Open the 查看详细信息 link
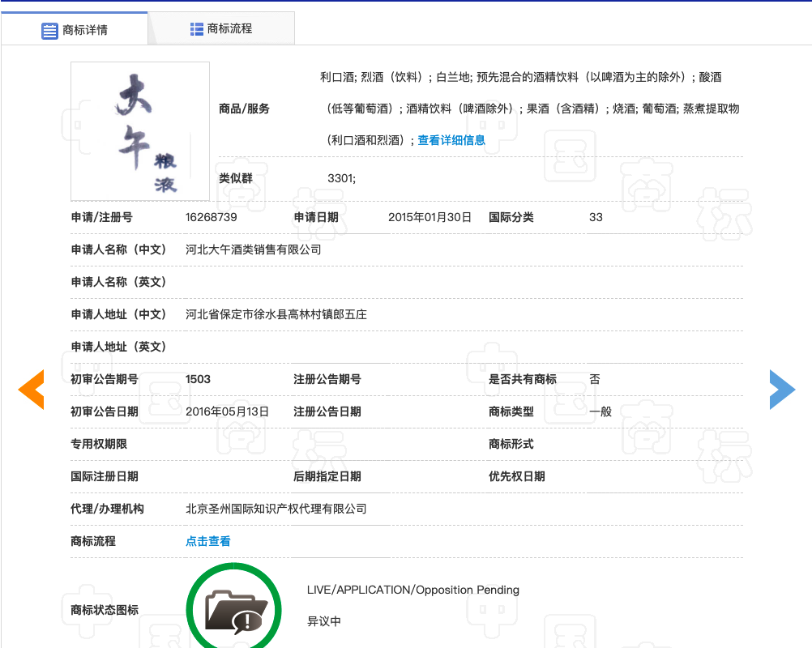The width and height of the screenshot is (812, 648). 451,140
